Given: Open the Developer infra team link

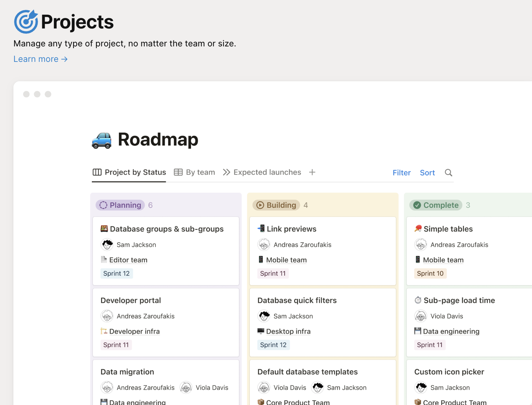Looking at the screenshot, I should pos(134,331).
